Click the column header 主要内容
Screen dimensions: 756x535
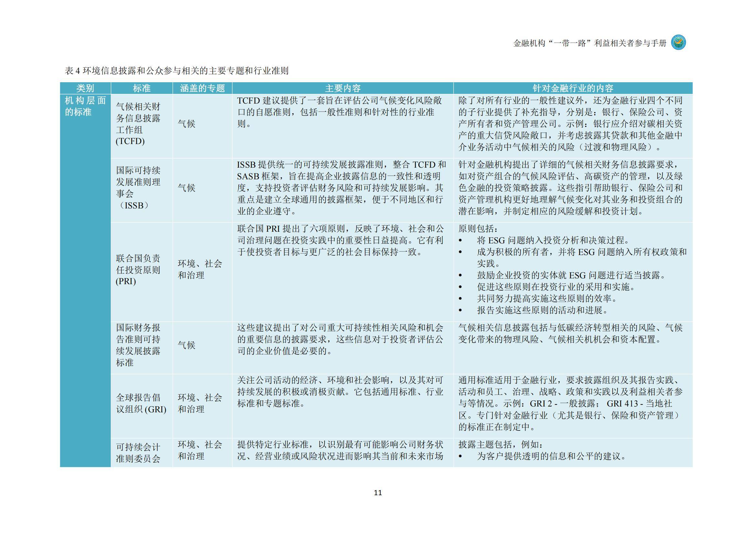click(x=343, y=88)
